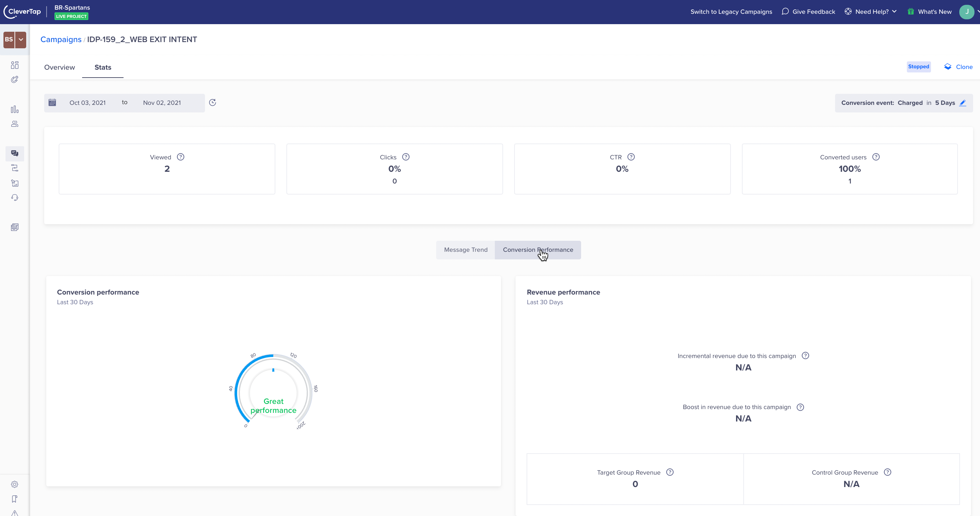Image resolution: width=980 pixels, height=516 pixels.
Task: Click the refresh date range icon
Action: pos(213,102)
